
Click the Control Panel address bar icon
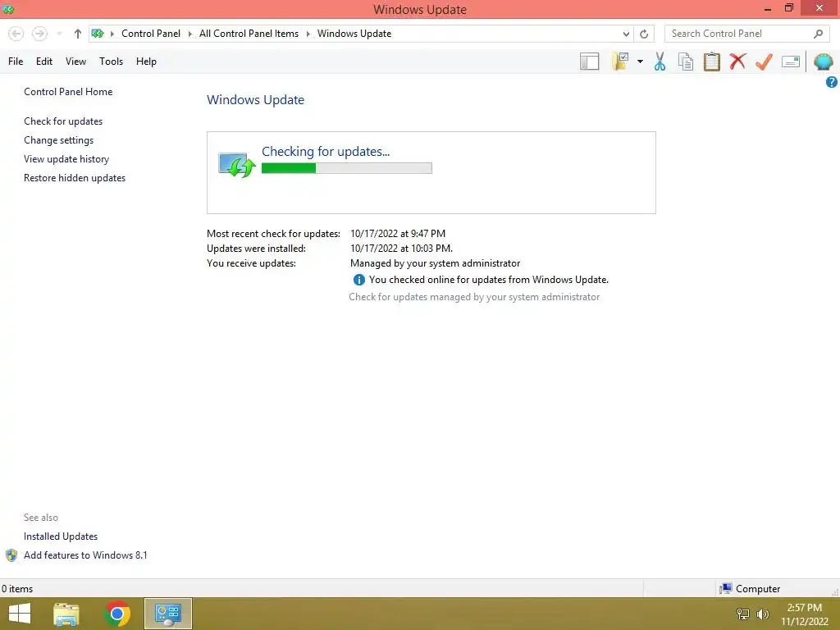(x=98, y=34)
